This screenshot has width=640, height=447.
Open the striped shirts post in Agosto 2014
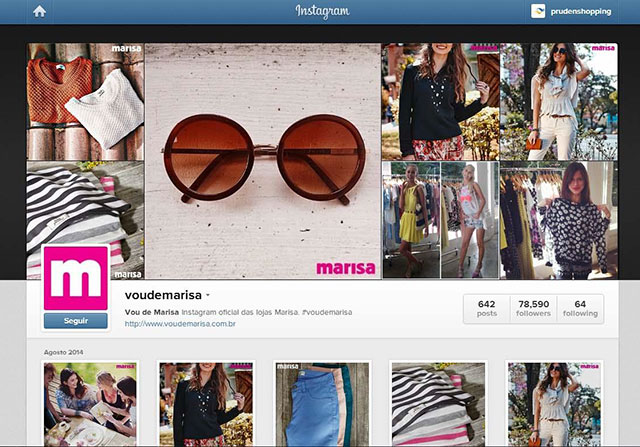tap(438, 404)
